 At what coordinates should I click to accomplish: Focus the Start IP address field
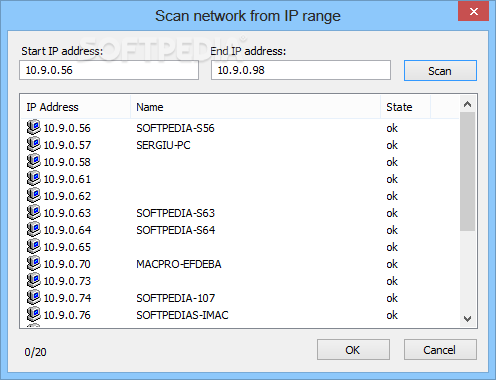[109, 70]
